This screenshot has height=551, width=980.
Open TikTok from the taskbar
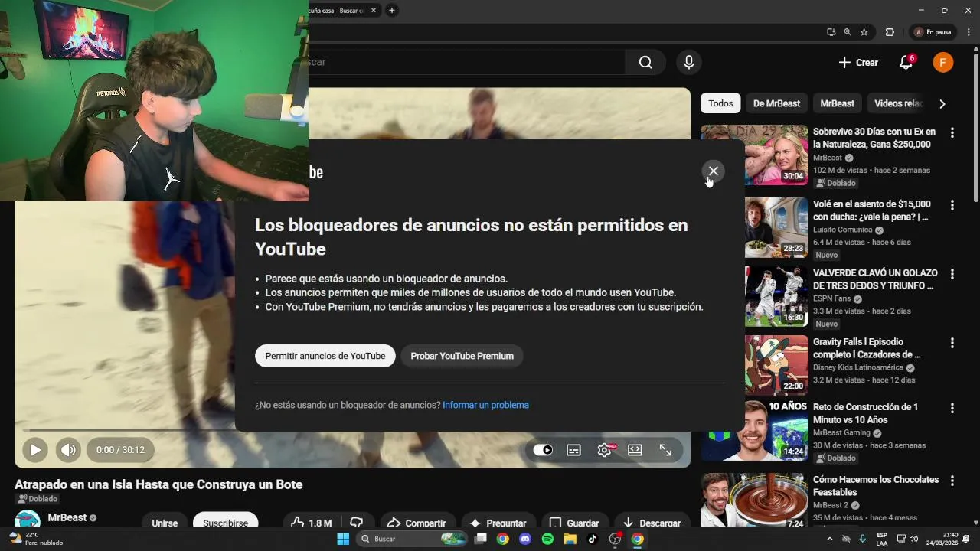[593, 539]
